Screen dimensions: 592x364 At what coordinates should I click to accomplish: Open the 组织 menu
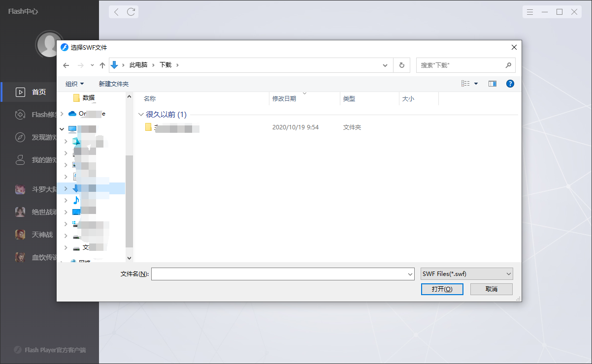point(75,84)
